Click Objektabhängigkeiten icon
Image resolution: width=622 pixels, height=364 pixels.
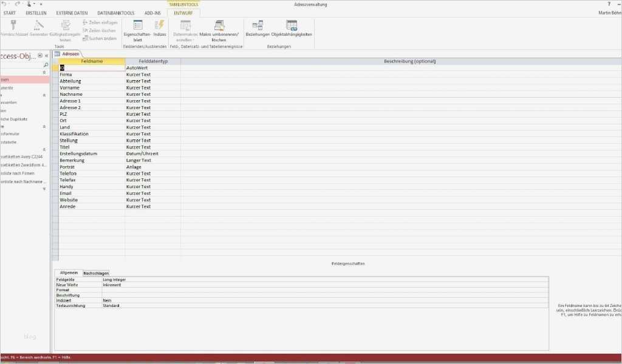[292, 25]
